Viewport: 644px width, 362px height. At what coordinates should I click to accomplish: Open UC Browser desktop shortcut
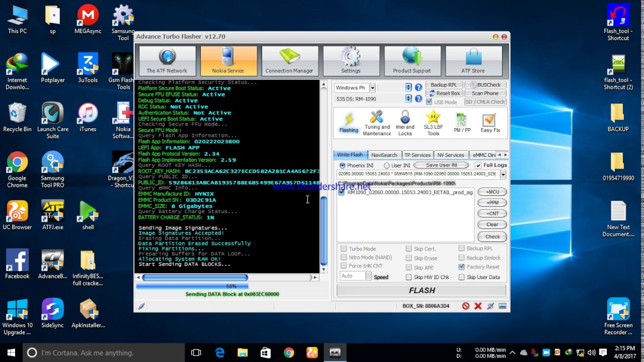click(17, 215)
